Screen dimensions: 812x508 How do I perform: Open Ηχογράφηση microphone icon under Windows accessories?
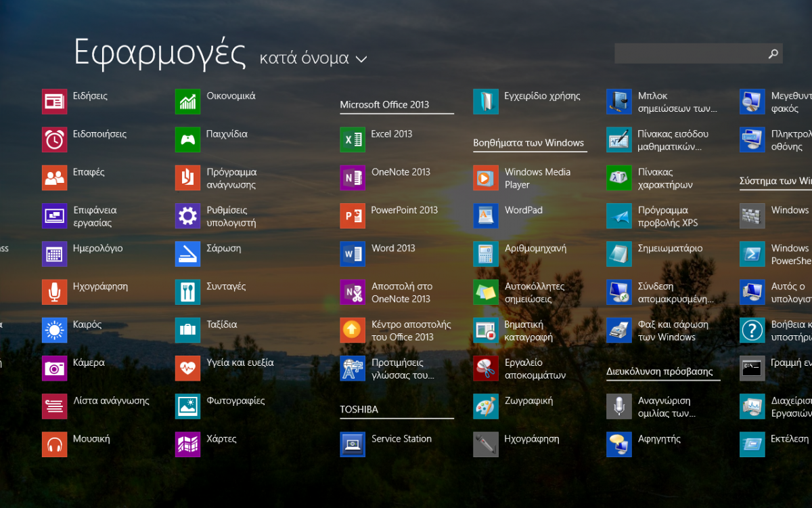pos(486,444)
